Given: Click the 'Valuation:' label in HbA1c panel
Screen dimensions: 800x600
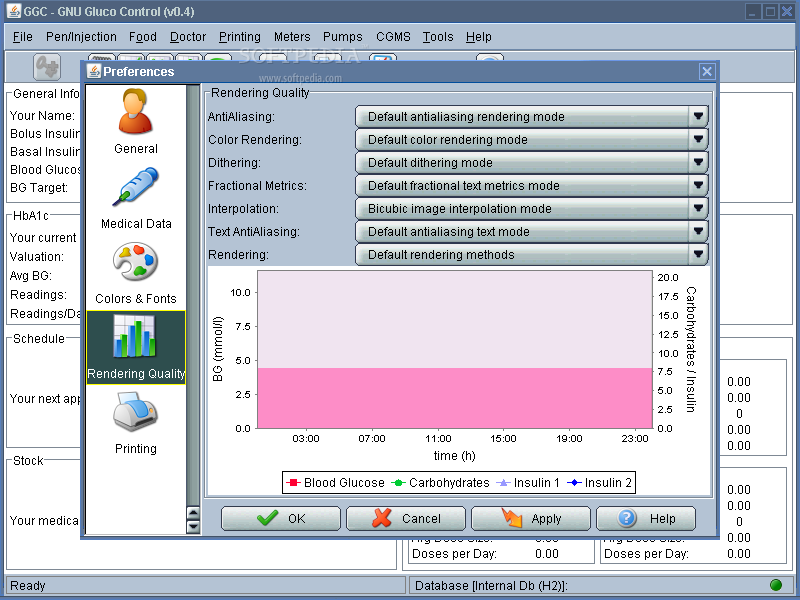Looking at the screenshot, I should pos(37,257).
